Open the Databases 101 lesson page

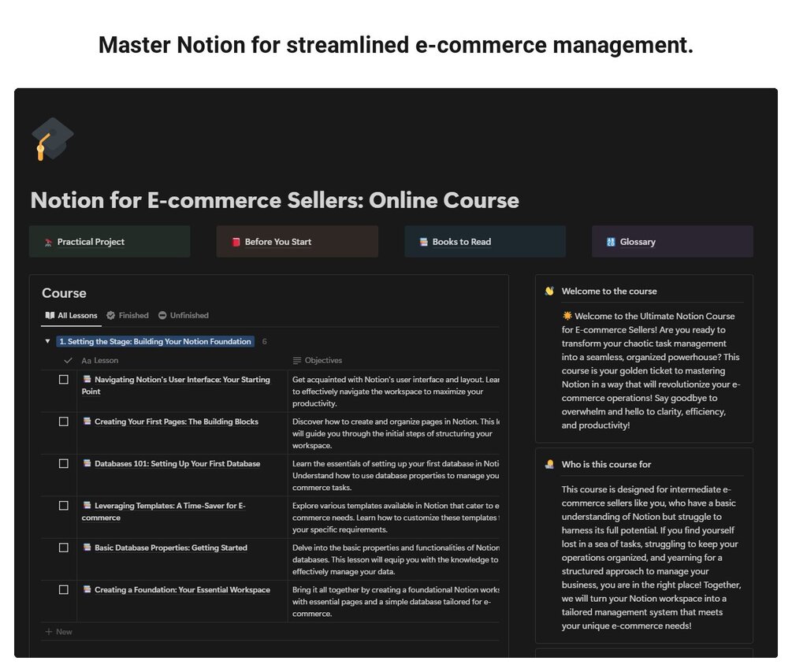[x=177, y=463]
